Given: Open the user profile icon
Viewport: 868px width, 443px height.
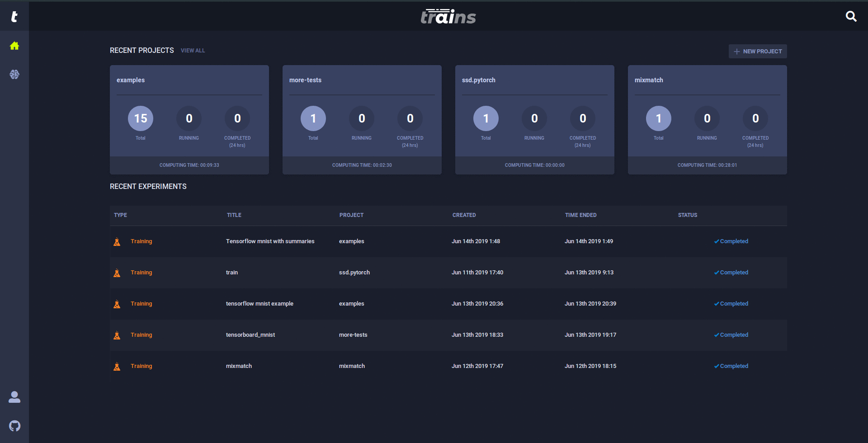Looking at the screenshot, I should click(14, 397).
